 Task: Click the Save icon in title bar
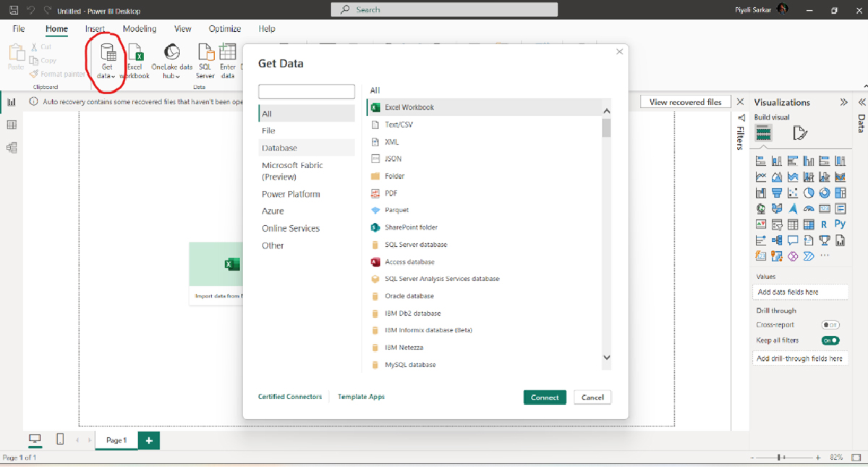tap(13, 10)
